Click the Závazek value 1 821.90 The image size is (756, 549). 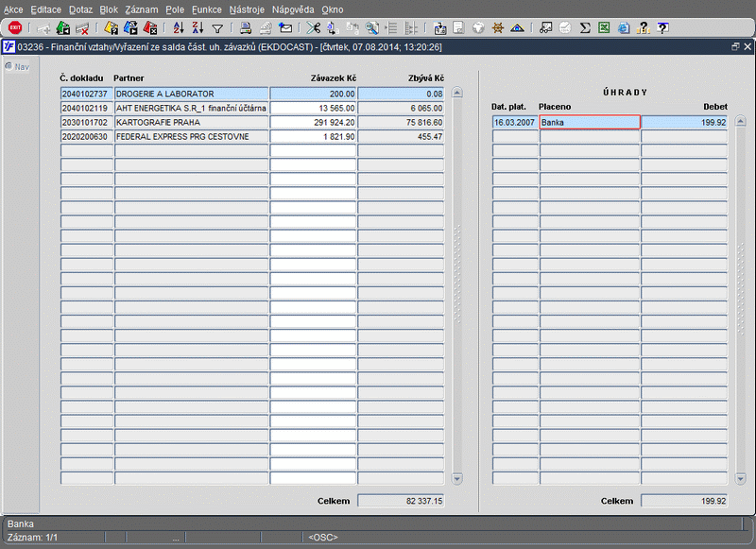(313, 136)
